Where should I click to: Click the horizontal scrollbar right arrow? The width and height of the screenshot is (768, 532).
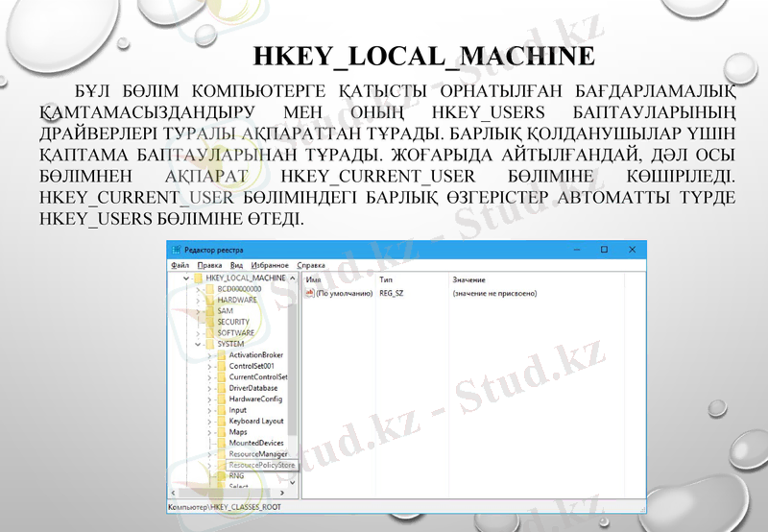point(282,493)
